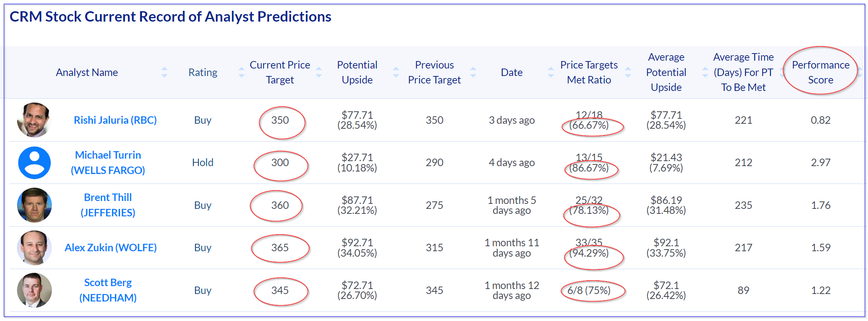
Task: Sort by Price Targets Met Ratio arrows
Action: click(628, 72)
